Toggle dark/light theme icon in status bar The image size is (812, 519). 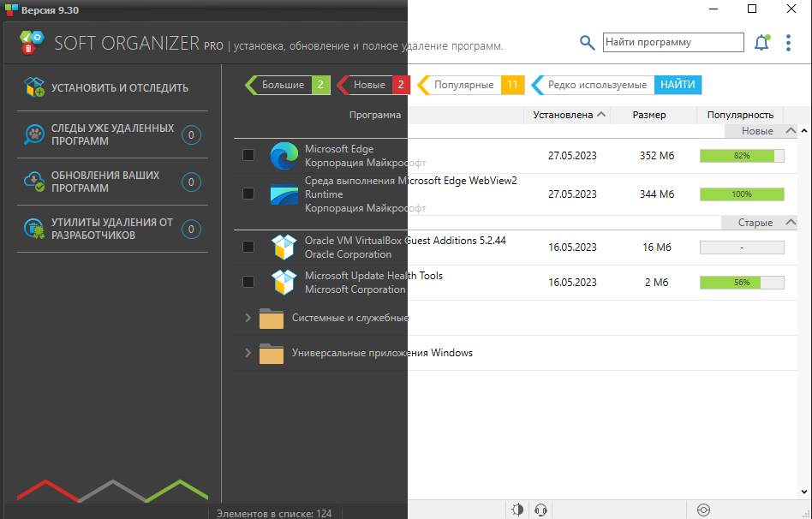click(517, 510)
